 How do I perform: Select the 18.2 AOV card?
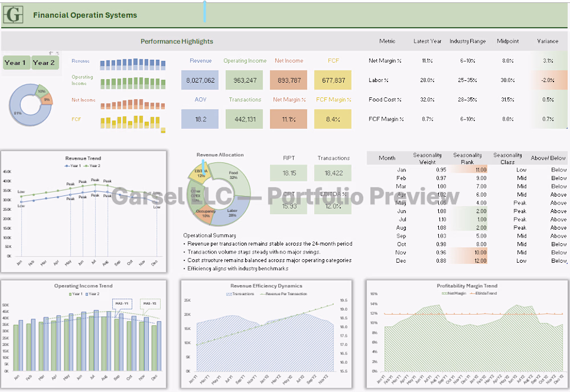(x=200, y=119)
